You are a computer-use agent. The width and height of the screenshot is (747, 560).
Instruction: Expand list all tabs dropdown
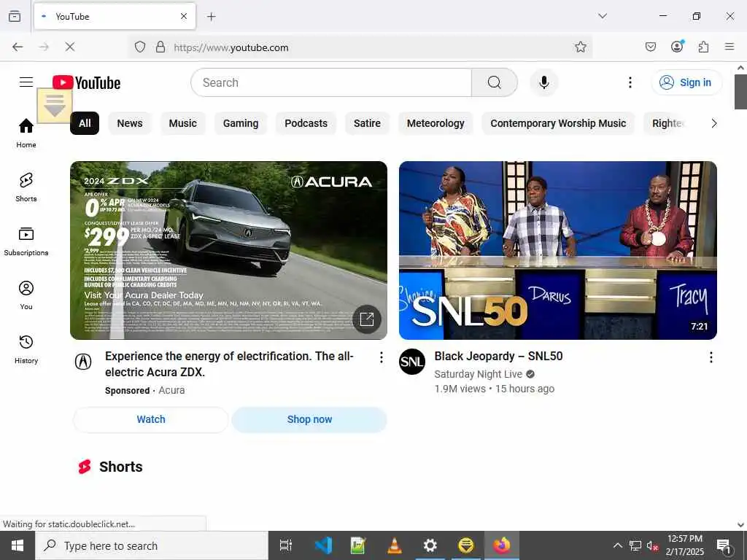point(602,16)
